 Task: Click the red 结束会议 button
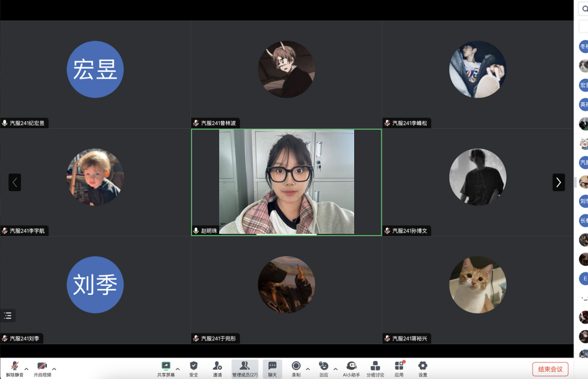550,369
